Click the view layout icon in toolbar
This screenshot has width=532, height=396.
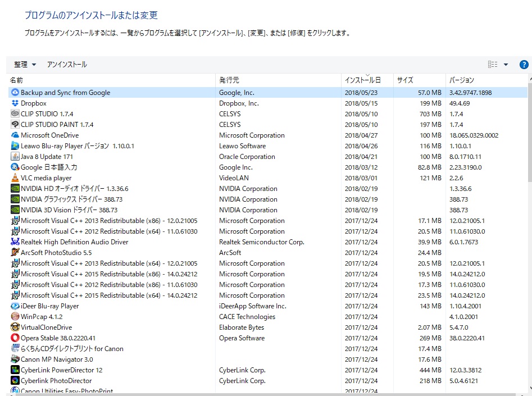[x=493, y=65]
